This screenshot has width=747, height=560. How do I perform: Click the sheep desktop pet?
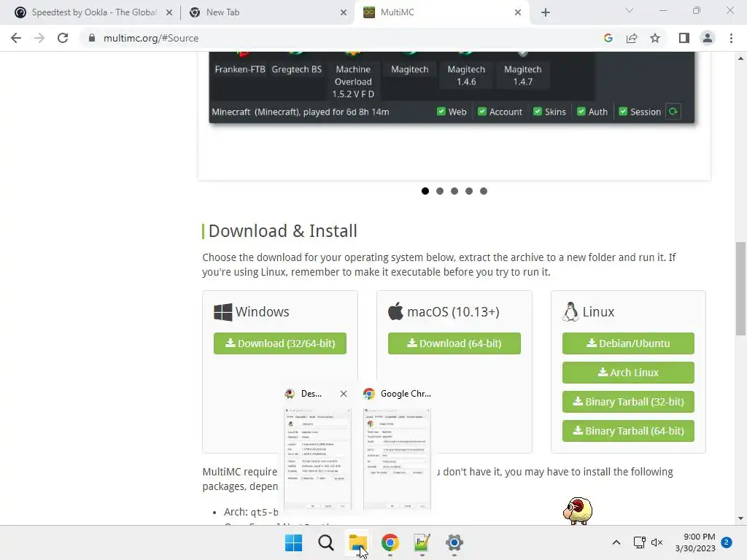(578, 511)
